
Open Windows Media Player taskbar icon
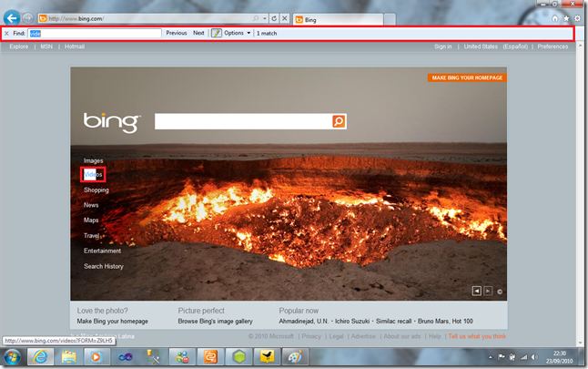coord(96,356)
